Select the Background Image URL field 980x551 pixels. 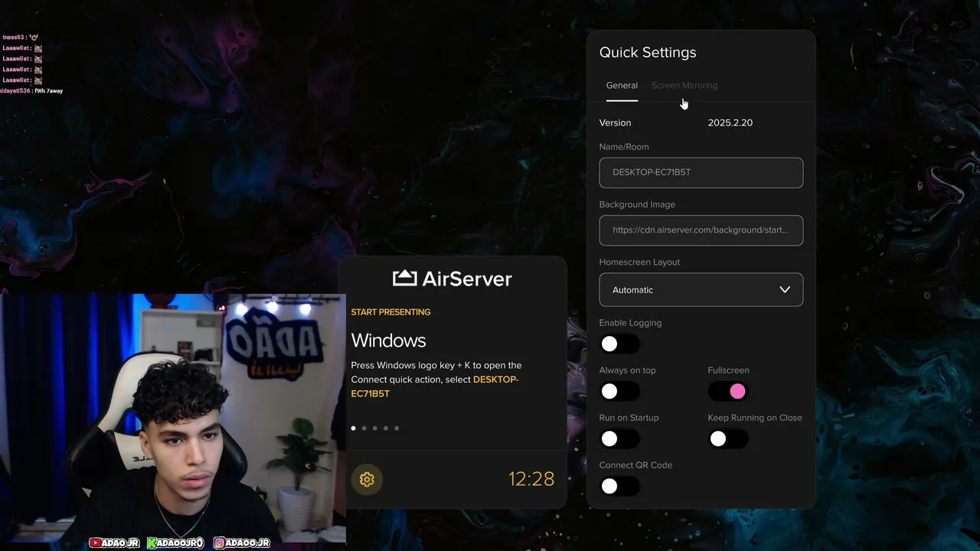pyautogui.click(x=701, y=230)
